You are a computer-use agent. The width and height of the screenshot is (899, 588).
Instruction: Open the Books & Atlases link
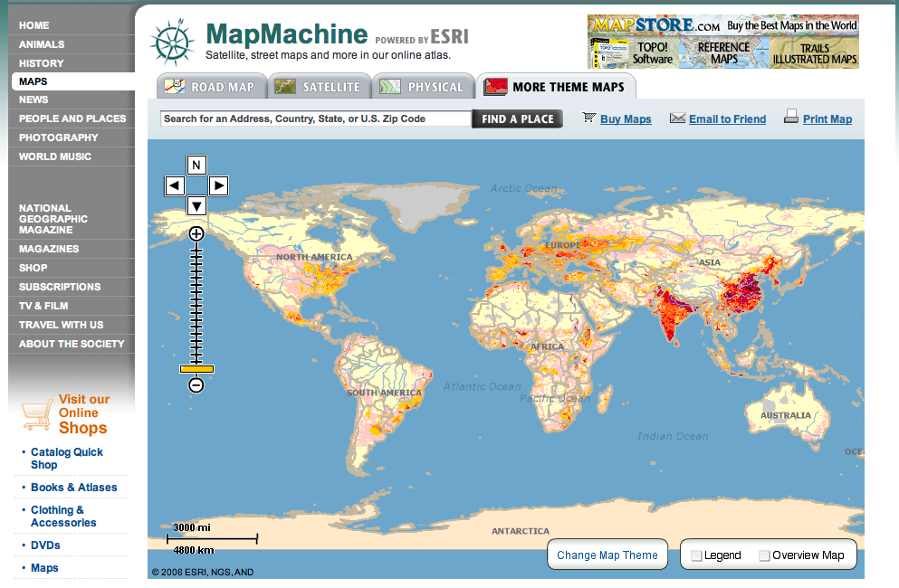coord(74,488)
